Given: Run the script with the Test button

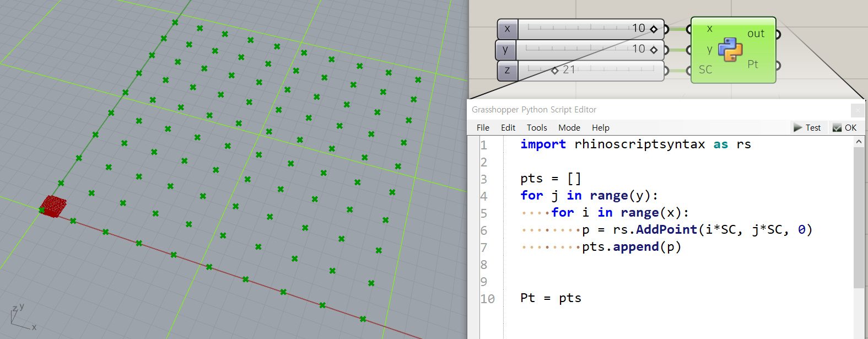Looking at the screenshot, I should (807, 127).
